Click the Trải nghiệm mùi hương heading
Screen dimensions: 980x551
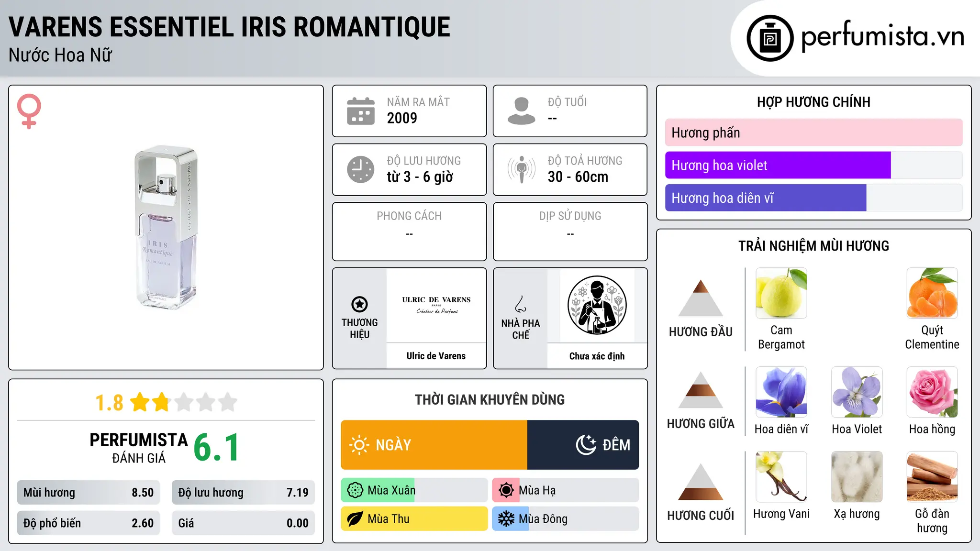(813, 246)
